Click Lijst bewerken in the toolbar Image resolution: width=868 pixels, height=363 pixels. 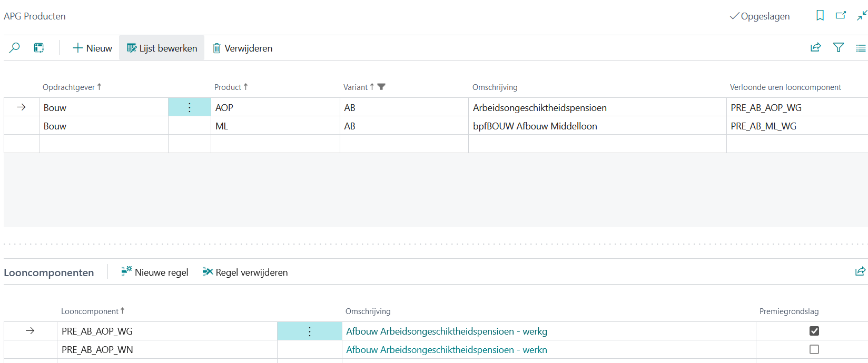(x=162, y=48)
